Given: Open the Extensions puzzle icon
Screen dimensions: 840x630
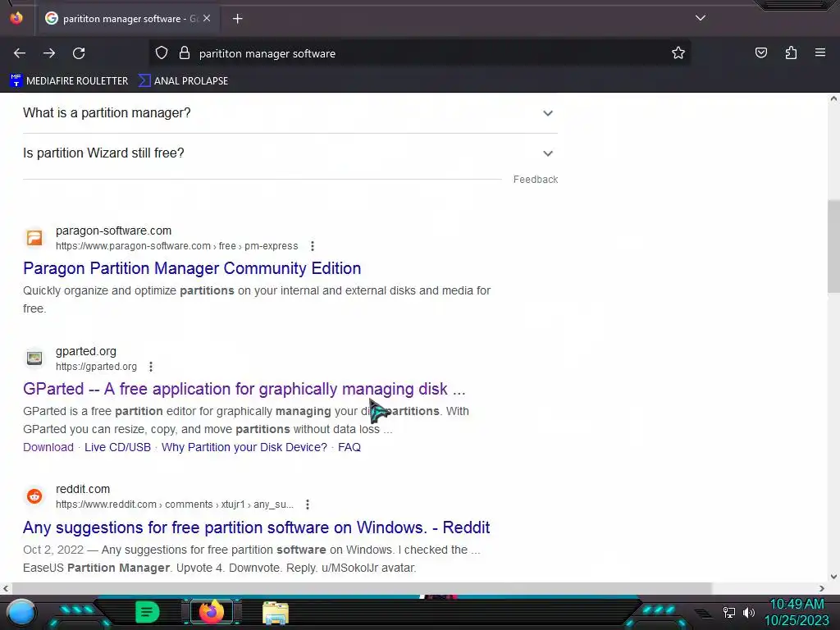Looking at the screenshot, I should coord(791,52).
